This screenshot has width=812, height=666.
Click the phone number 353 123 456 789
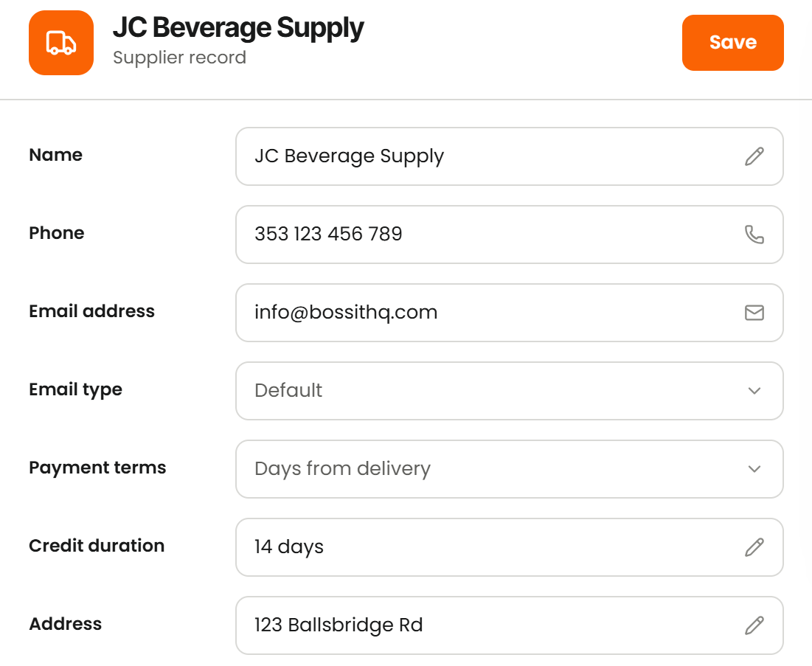328,234
